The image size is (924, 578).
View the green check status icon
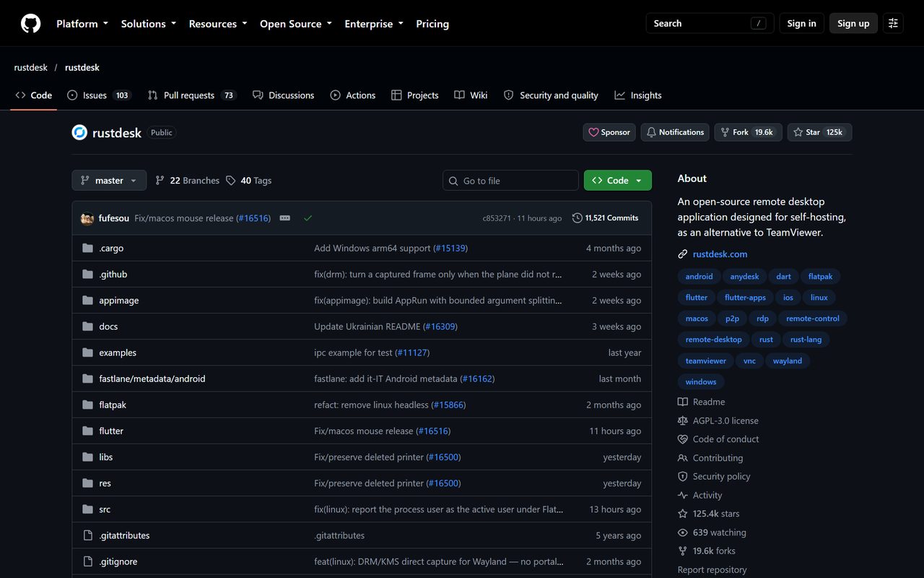click(308, 218)
